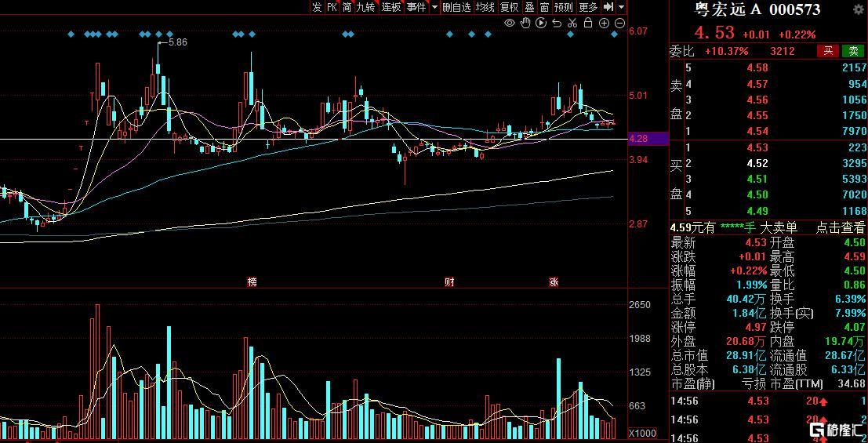868x443 pixels.
Task: Click the 涨停 limit-up value 4.97
Action: (756, 327)
